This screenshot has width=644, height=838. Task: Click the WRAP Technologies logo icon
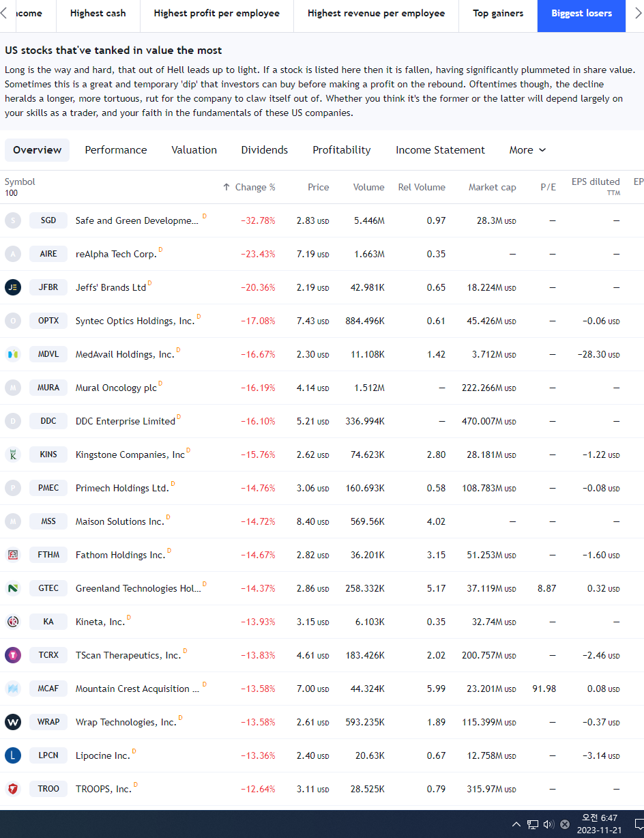[13, 722]
